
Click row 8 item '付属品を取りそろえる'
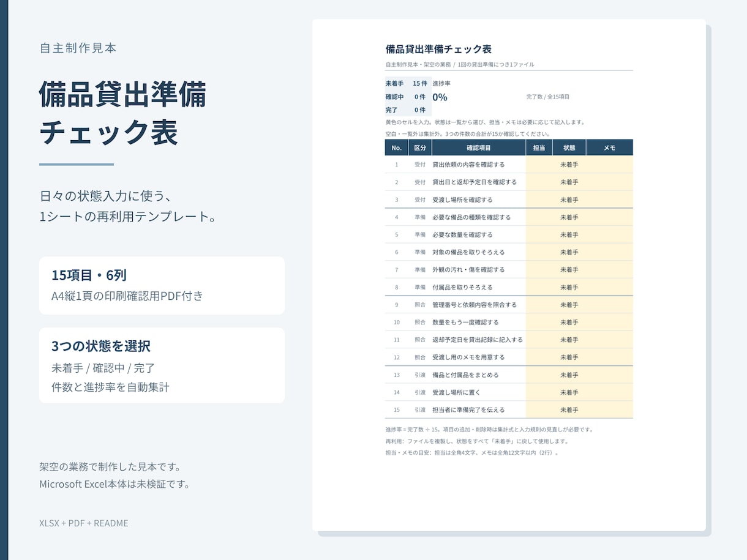click(x=462, y=287)
